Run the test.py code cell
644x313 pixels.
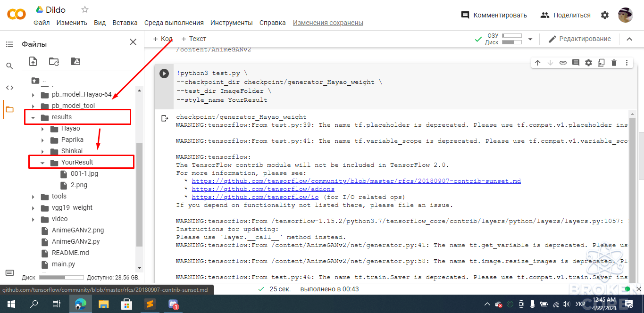[164, 74]
